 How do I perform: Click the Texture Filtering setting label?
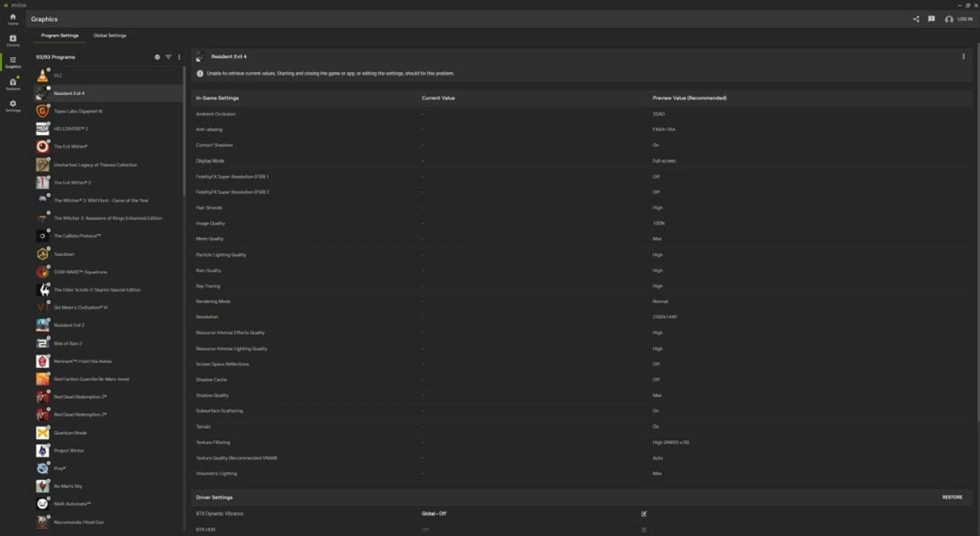(213, 443)
